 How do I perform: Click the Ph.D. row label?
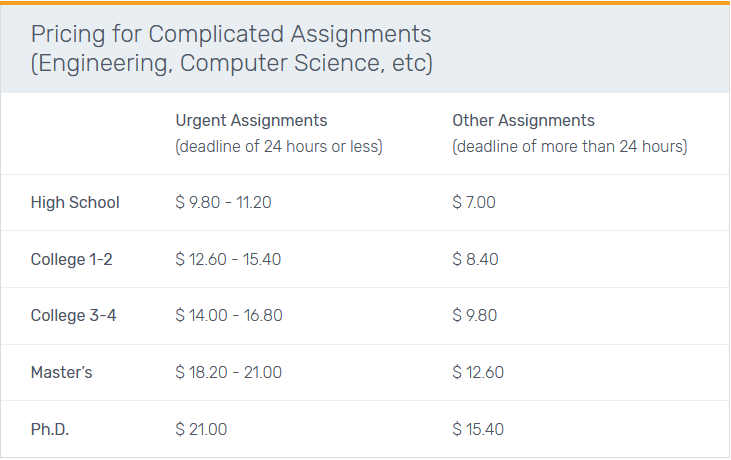pyautogui.click(x=50, y=429)
